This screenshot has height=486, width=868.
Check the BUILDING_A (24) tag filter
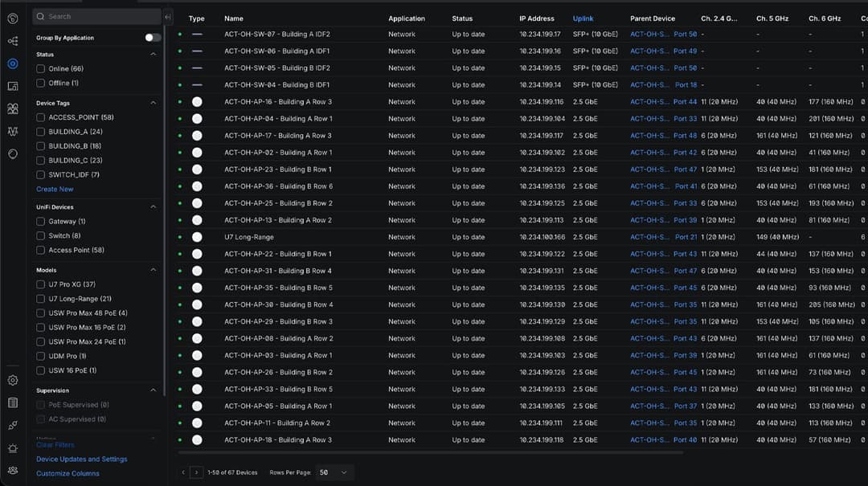click(x=40, y=132)
